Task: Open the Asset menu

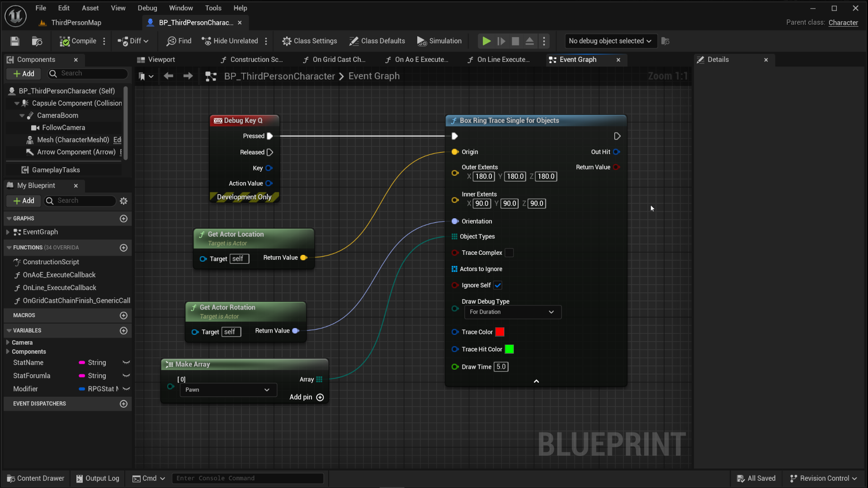Action: click(90, 8)
